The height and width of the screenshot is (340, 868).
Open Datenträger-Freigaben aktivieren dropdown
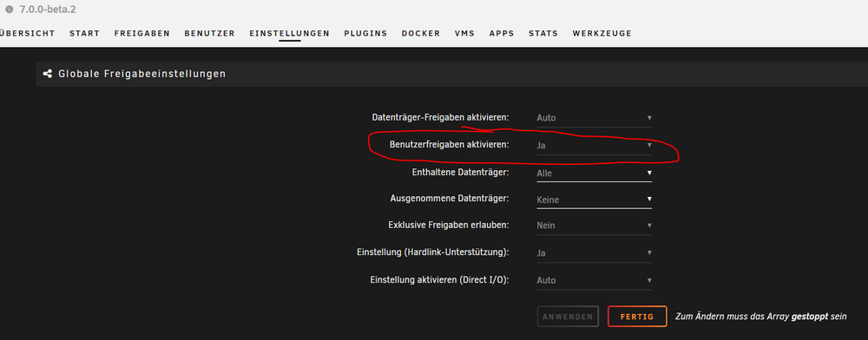(594, 118)
